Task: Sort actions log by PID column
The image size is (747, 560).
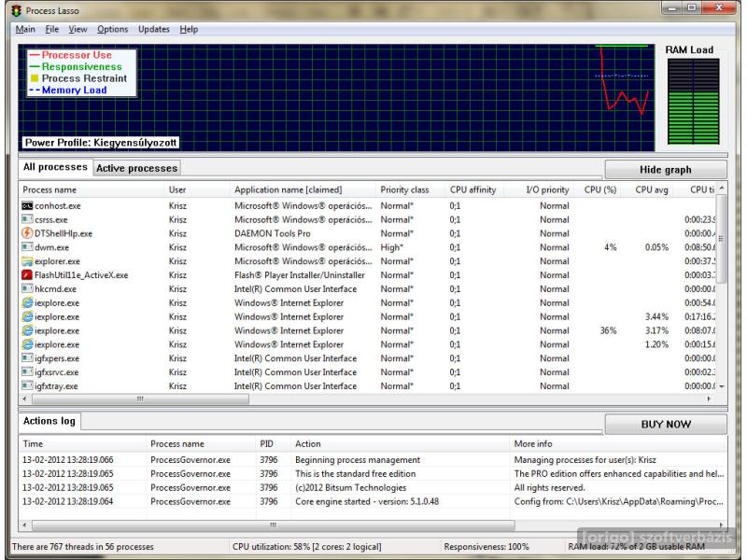Action: (x=273, y=444)
